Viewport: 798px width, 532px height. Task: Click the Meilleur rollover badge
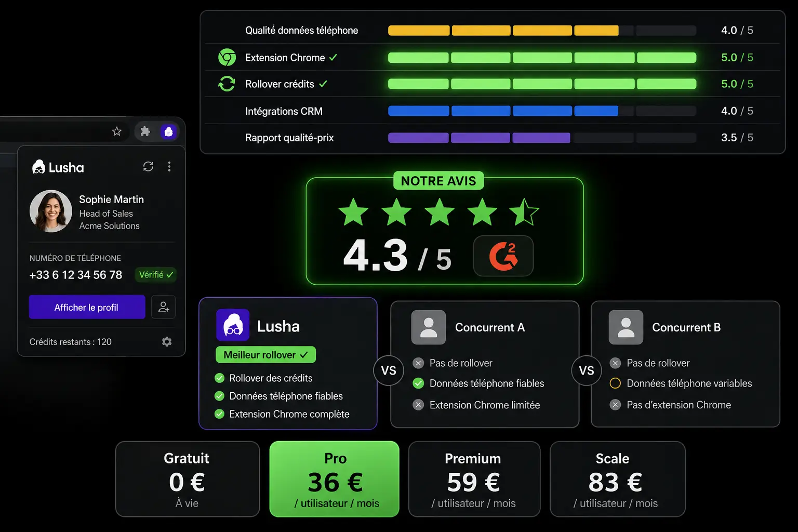click(265, 355)
